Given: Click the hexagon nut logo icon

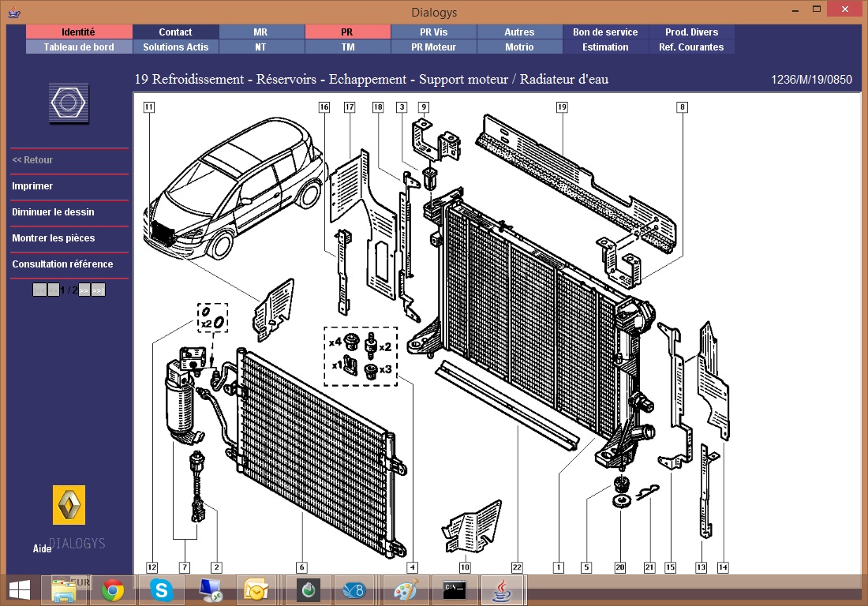Looking at the screenshot, I should pyautogui.click(x=69, y=103).
